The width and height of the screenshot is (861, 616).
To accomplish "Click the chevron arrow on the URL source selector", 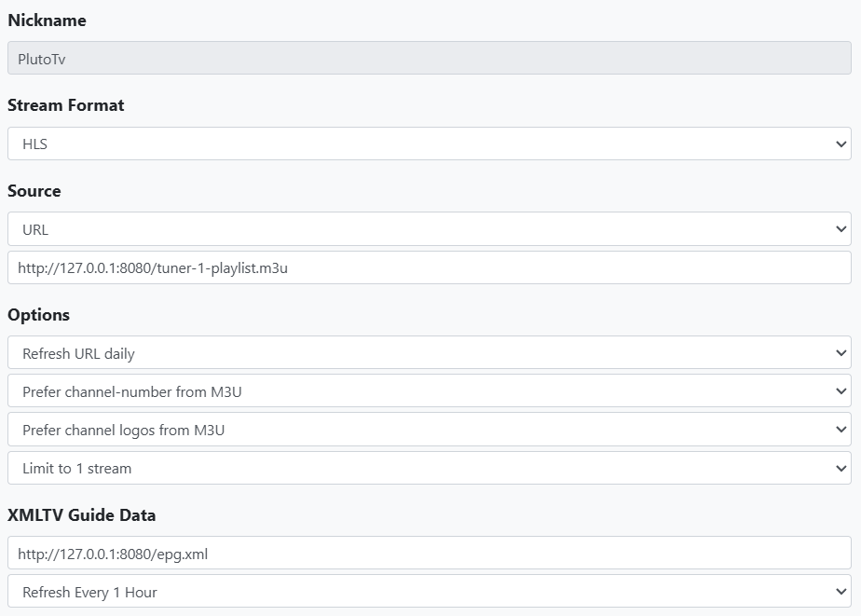I will tap(841, 229).
